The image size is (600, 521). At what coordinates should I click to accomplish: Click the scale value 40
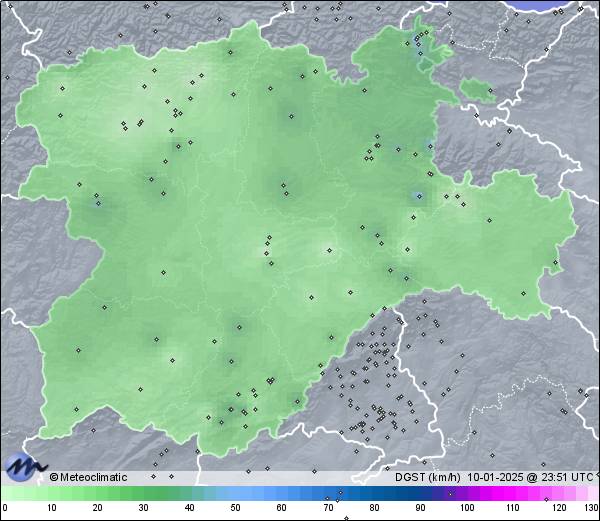[x=189, y=508]
